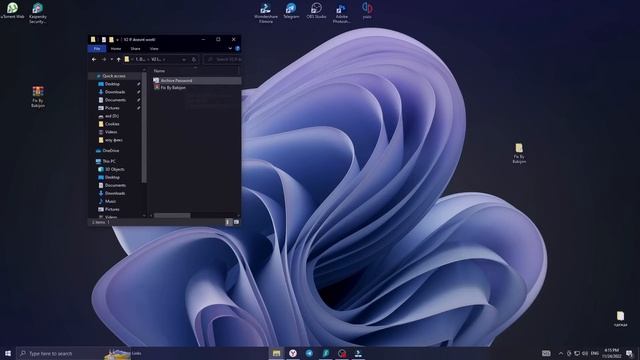Open the Wondershare Filmora desktop shortcut
The image size is (640, 360).
[x=266, y=13]
